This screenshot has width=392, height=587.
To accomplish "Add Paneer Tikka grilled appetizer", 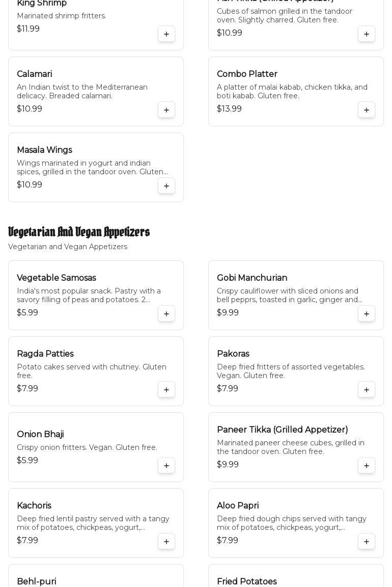I will click(367, 466).
